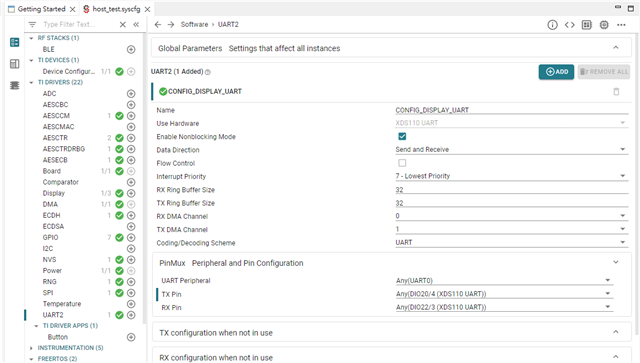This screenshot has width=640, height=363.
Task: Add an ADC instance with the plus icon
Action: pos(131,94)
